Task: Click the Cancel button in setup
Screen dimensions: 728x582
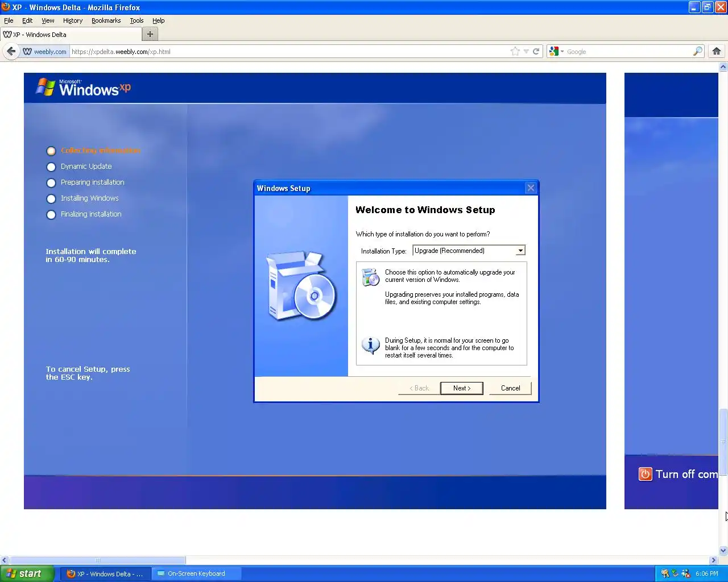Action: click(510, 388)
